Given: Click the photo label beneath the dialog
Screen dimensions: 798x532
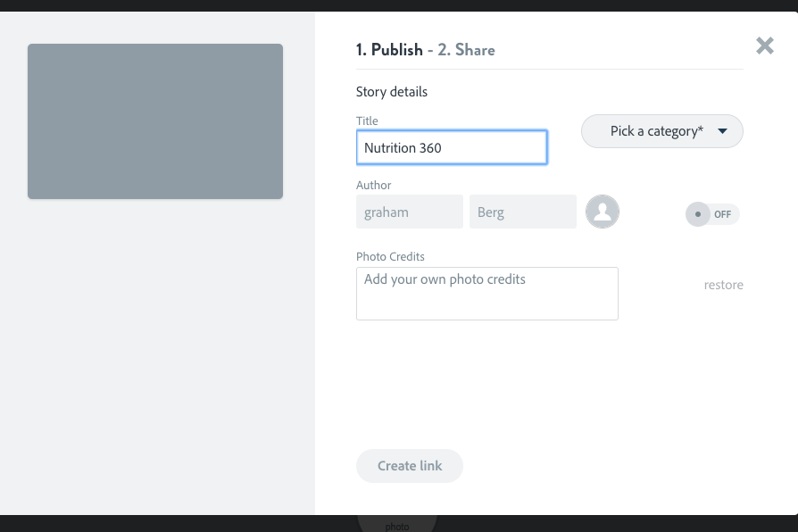Looking at the screenshot, I should tap(397, 527).
